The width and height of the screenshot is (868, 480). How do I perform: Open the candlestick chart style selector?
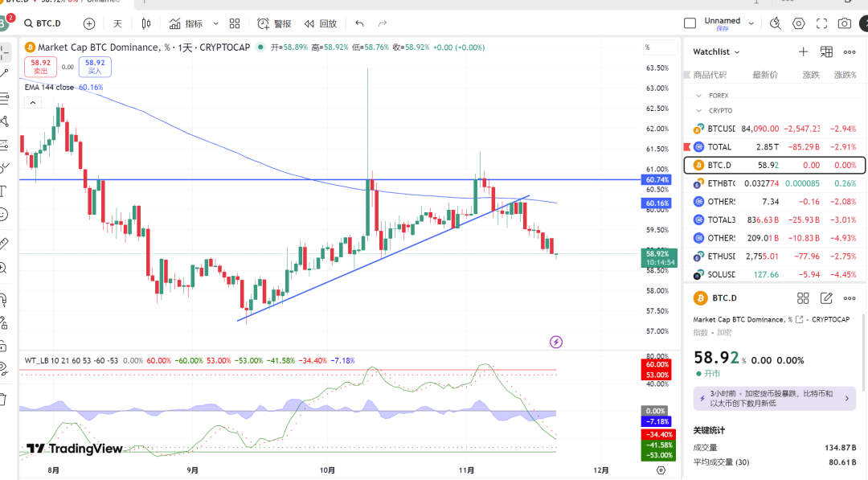click(145, 24)
